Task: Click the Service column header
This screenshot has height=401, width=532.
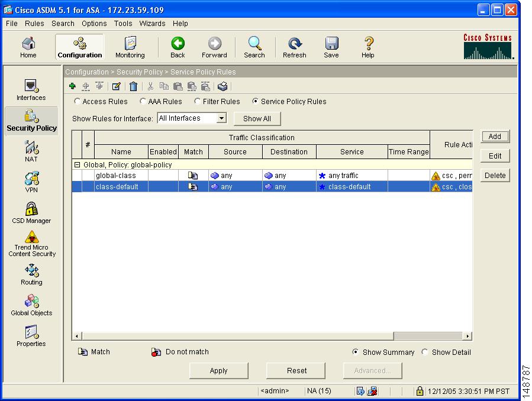Action: point(352,151)
